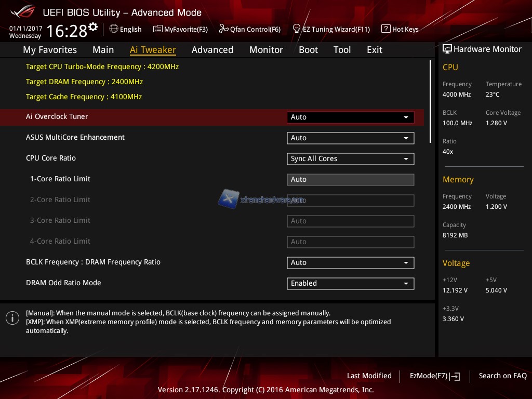Click the Last Modified button
This screenshot has height=399, width=532.
click(x=369, y=376)
